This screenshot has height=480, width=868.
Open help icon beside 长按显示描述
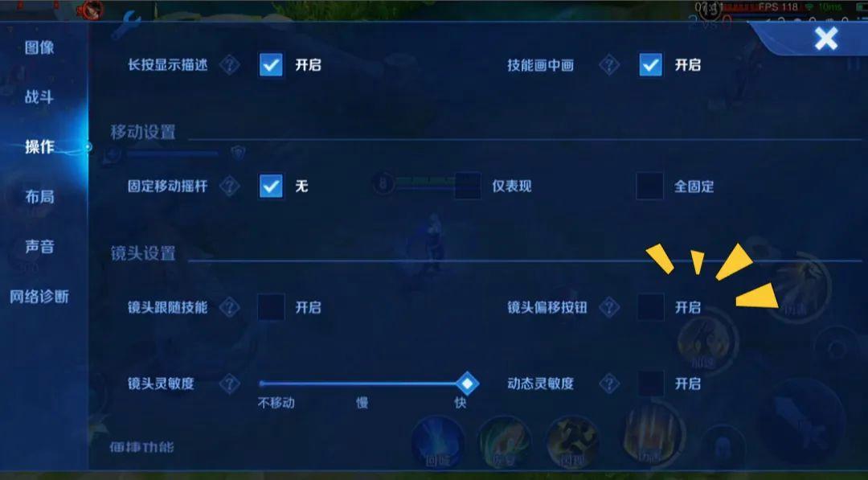click(229, 65)
